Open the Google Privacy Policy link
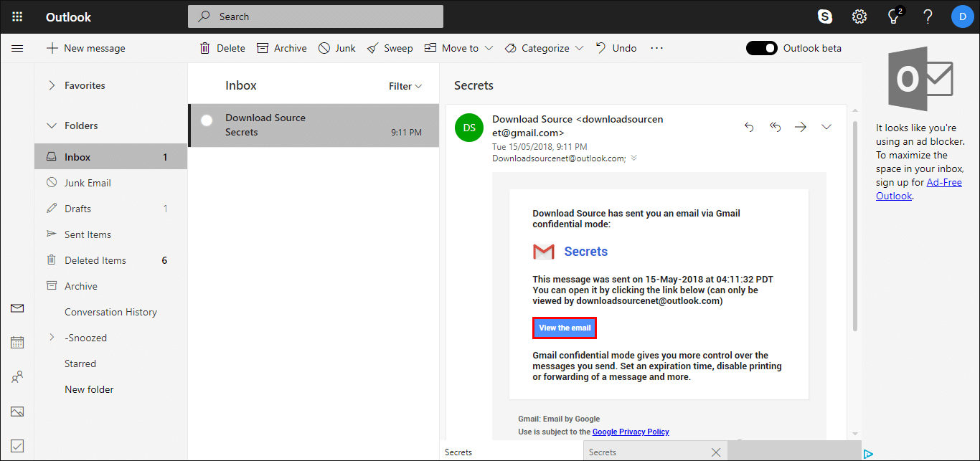 (x=631, y=432)
